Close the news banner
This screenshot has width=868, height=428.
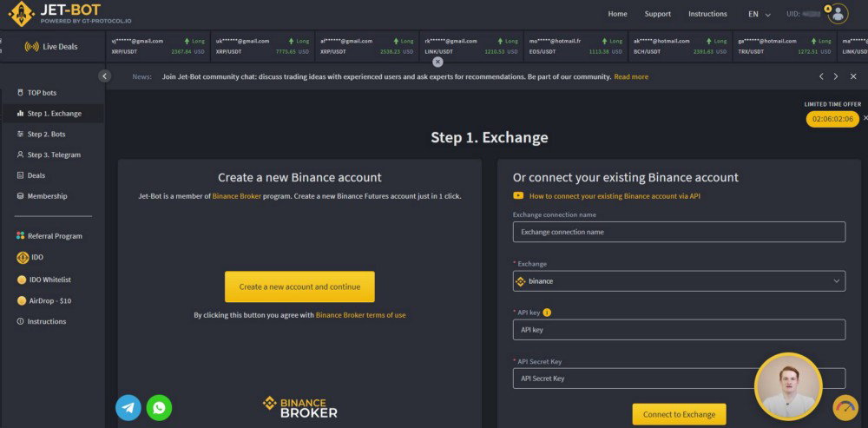(x=853, y=76)
